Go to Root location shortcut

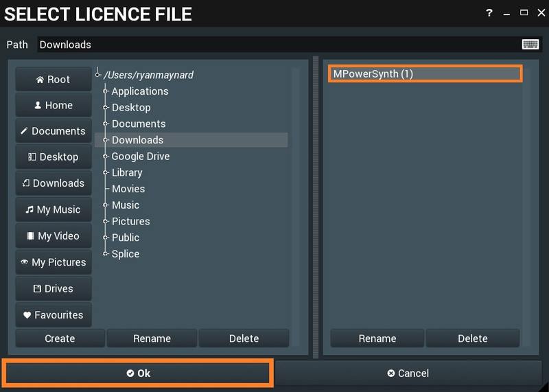[x=53, y=80]
